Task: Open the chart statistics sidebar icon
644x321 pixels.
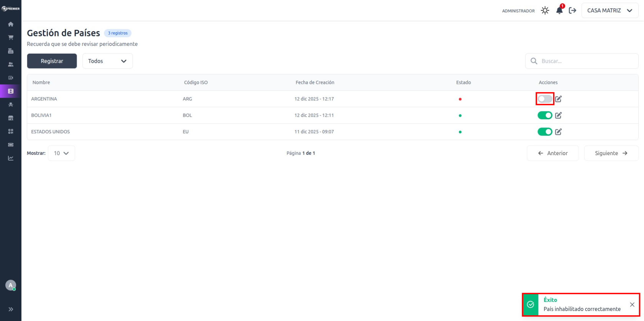Action: [11, 158]
